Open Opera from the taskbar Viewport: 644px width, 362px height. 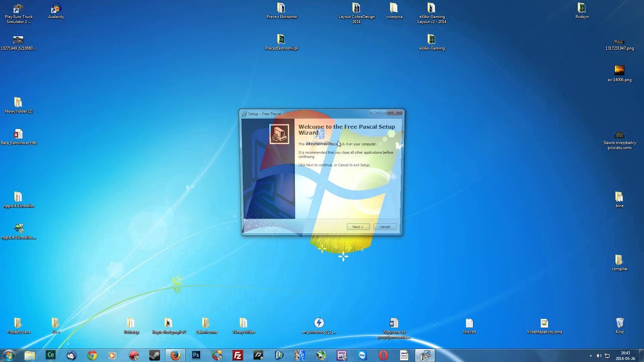[x=383, y=355]
